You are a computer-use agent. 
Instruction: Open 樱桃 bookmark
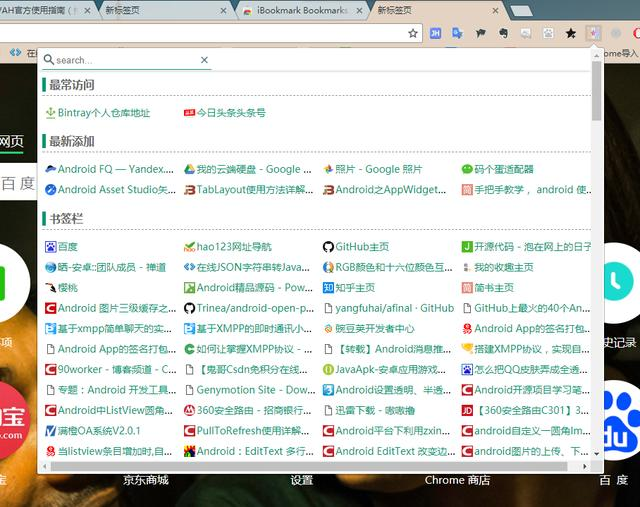pos(61,287)
